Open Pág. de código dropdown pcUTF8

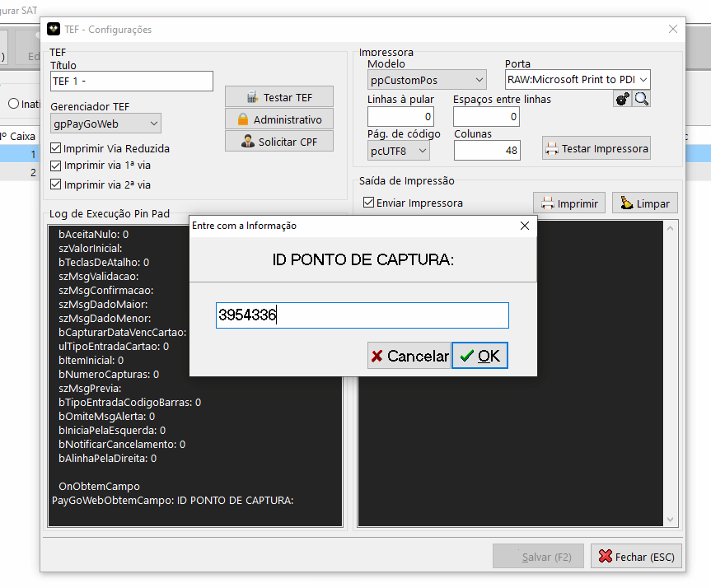(399, 151)
